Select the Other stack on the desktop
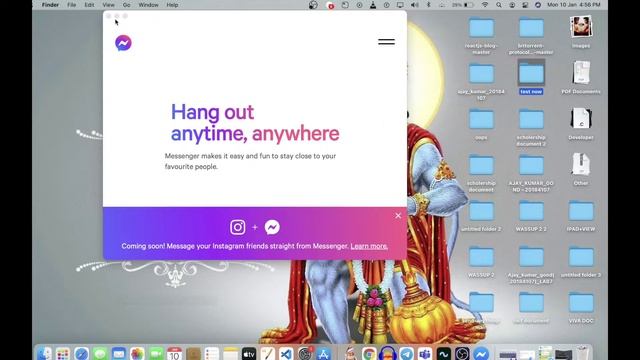 tap(581, 169)
